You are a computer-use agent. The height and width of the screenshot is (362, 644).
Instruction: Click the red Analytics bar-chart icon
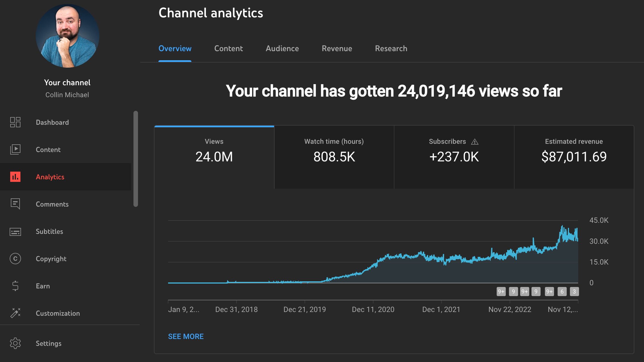(x=15, y=177)
